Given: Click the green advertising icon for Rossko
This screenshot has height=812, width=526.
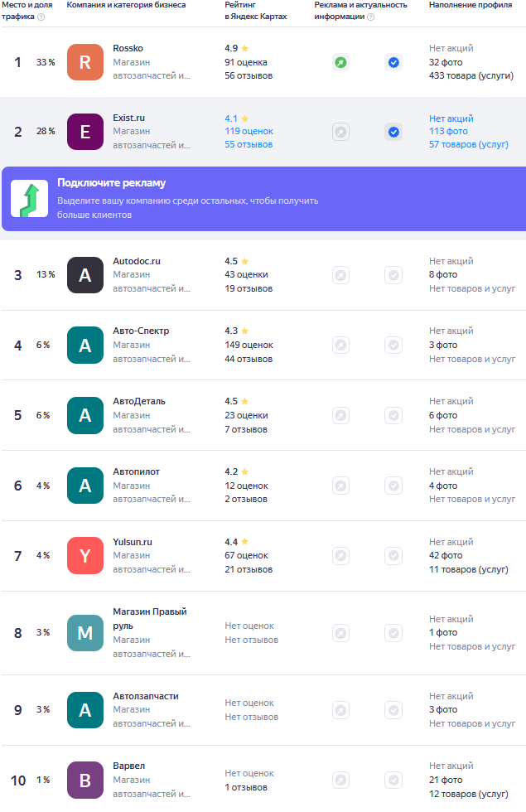Looking at the screenshot, I should pos(340,62).
